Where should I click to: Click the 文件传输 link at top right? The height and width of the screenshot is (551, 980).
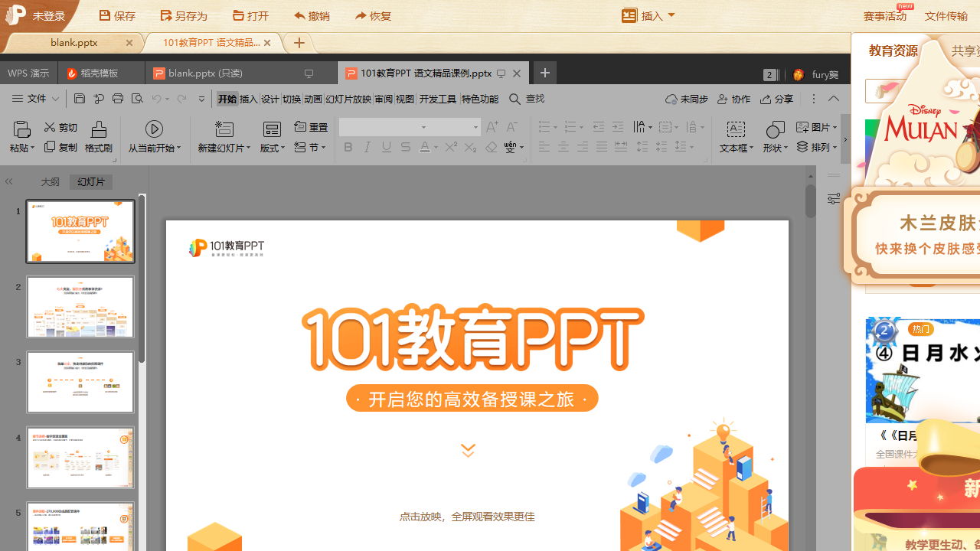pyautogui.click(x=946, y=15)
